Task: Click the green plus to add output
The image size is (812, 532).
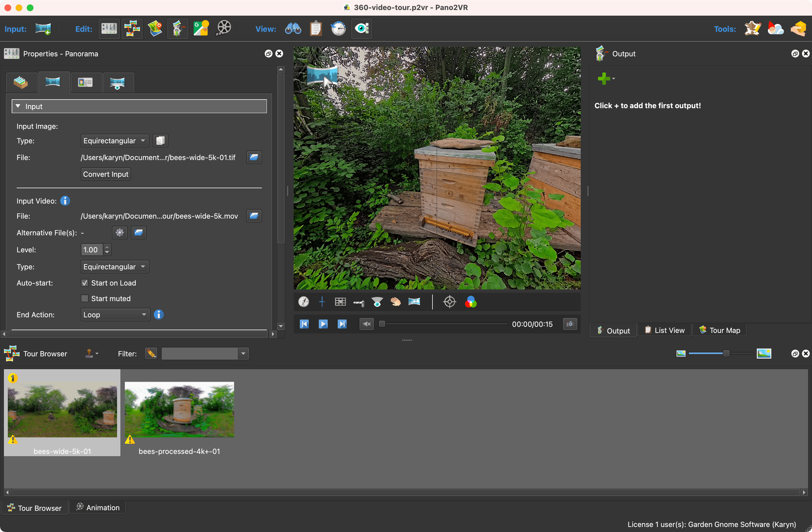Action: 604,79
